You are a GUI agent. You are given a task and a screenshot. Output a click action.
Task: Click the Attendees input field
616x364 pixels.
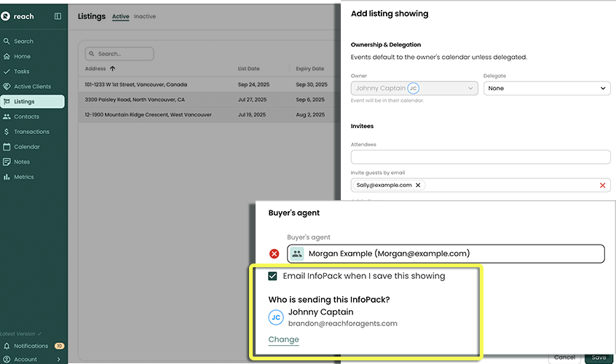point(481,157)
